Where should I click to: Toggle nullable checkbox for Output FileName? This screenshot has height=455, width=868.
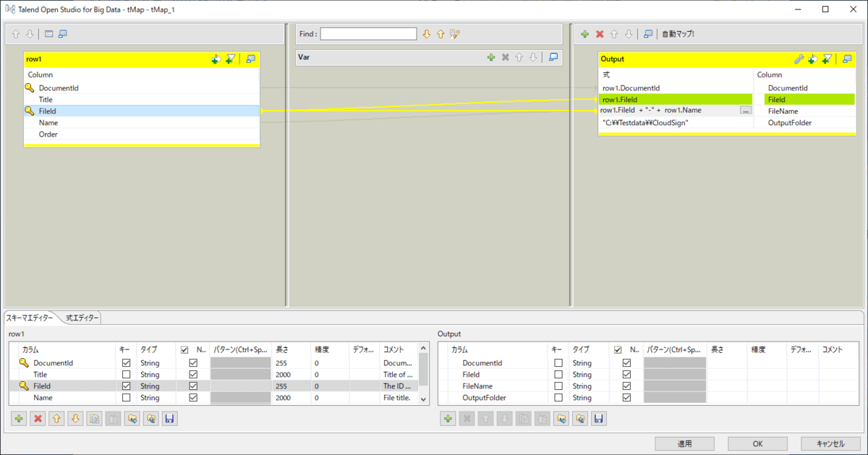(626, 386)
